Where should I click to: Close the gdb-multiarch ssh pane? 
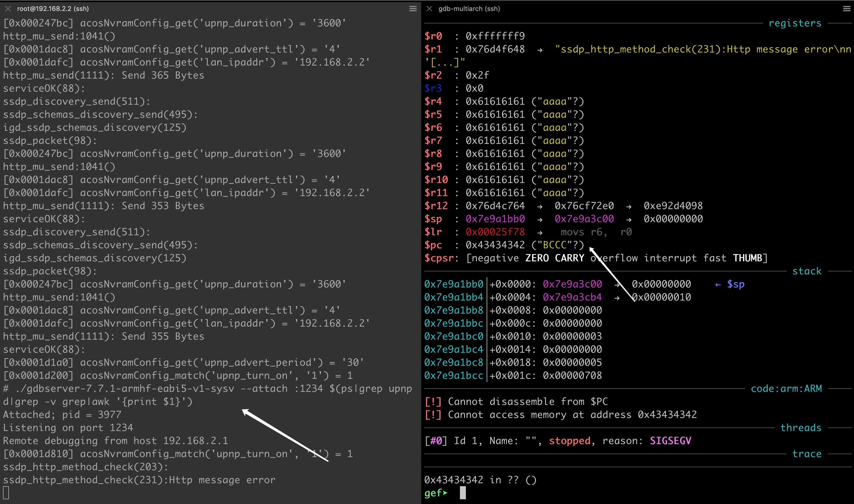(x=429, y=9)
